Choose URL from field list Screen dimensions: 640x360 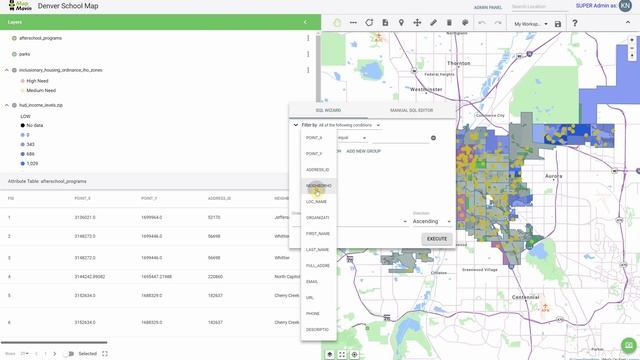318,298
